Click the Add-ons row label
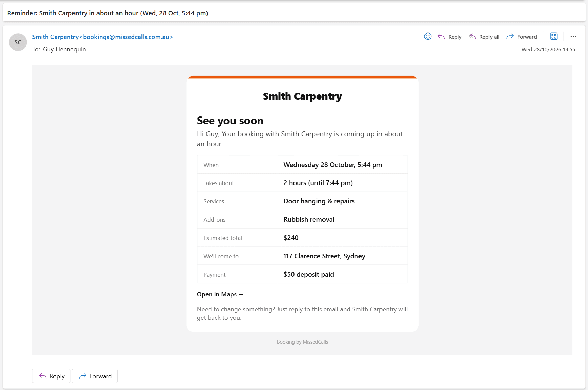The width and height of the screenshot is (588, 390). (214, 220)
